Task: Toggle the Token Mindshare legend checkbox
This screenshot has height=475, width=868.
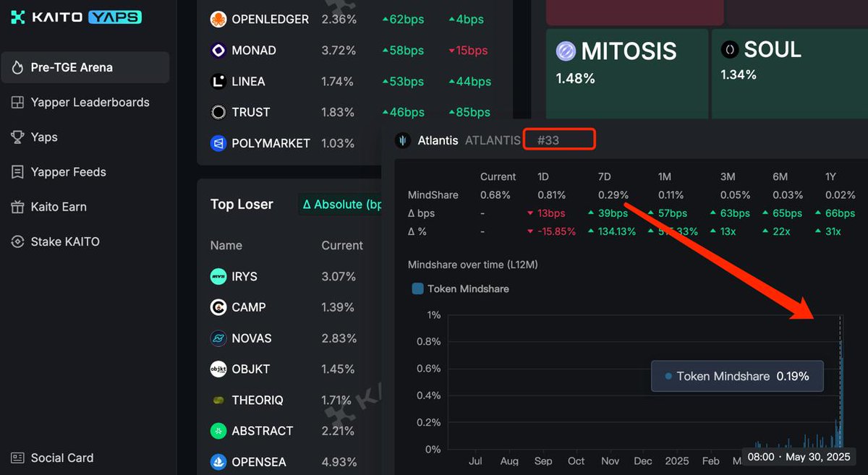Action: (x=417, y=288)
